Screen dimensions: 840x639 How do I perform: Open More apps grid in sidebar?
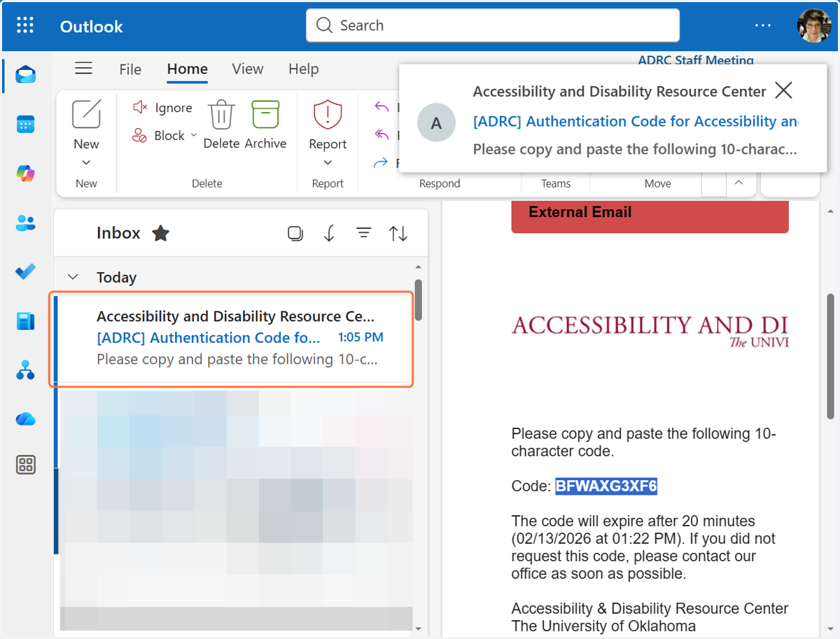pos(26,465)
